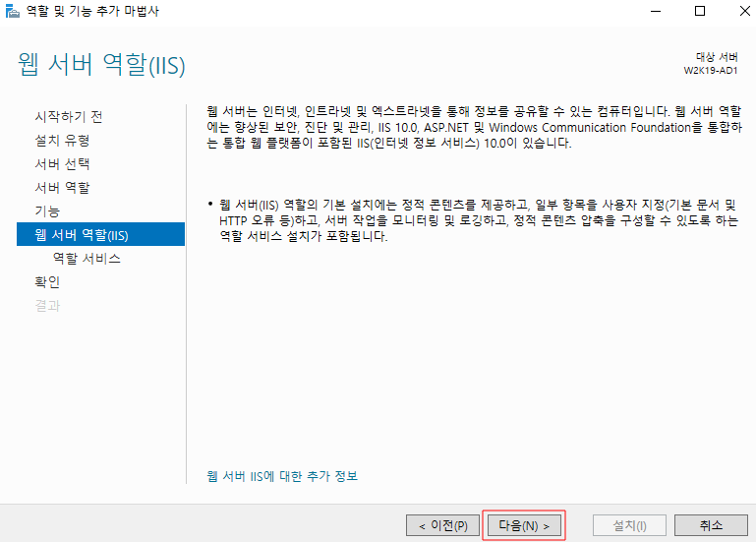This screenshot has width=756, height=542.
Task: Maximize the wizard window
Action: (x=700, y=11)
